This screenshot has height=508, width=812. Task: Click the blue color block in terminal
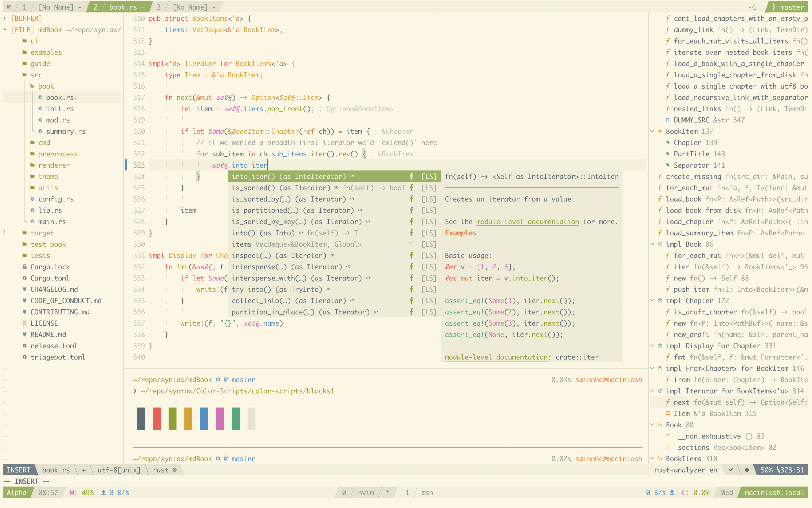coord(204,419)
